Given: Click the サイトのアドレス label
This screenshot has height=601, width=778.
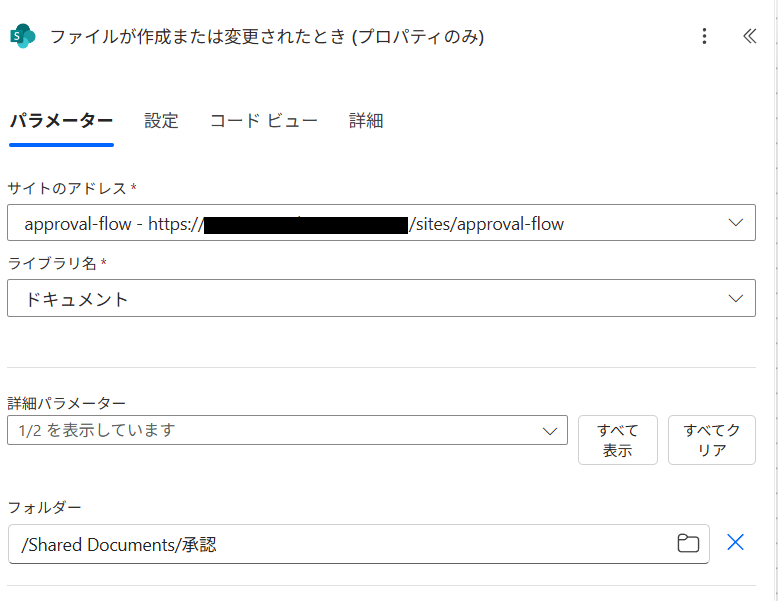Looking at the screenshot, I should [67, 189].
